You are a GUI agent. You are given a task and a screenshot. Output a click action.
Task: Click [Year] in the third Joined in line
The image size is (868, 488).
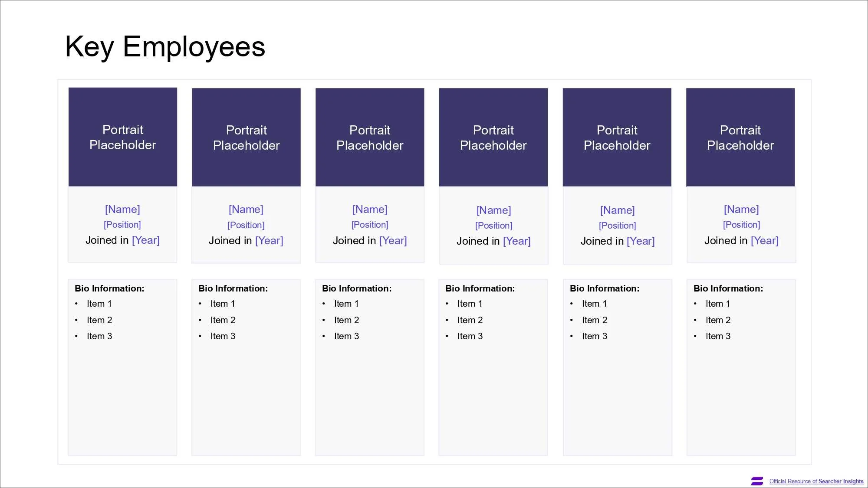point(393,241)
